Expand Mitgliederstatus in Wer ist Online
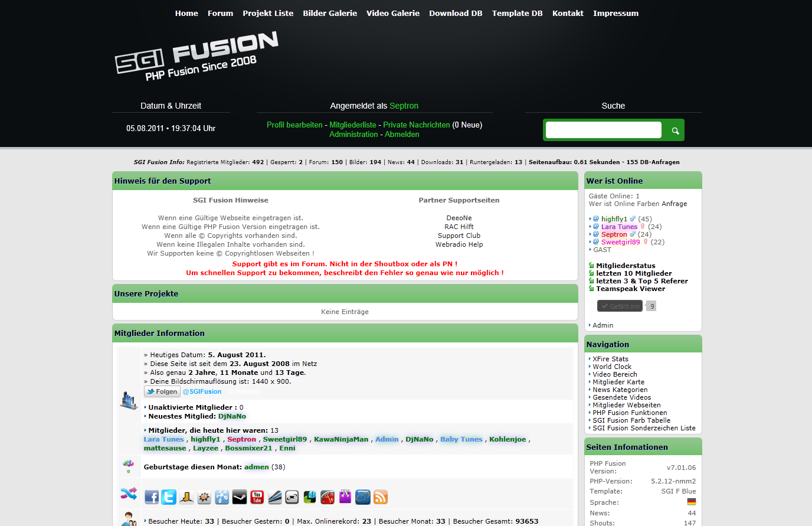812x526 pixels. tap(626, 266)
